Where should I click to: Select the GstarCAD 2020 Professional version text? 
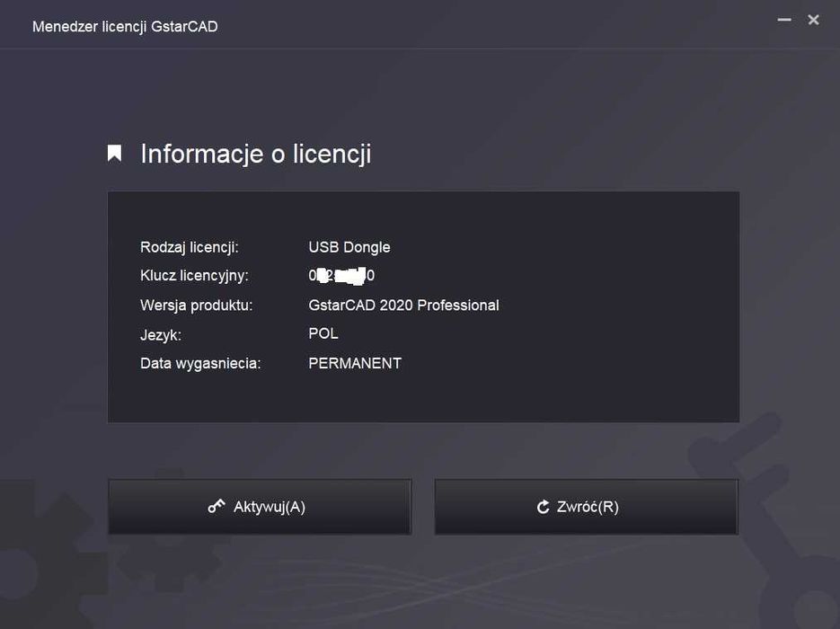(x=403, y=306)
